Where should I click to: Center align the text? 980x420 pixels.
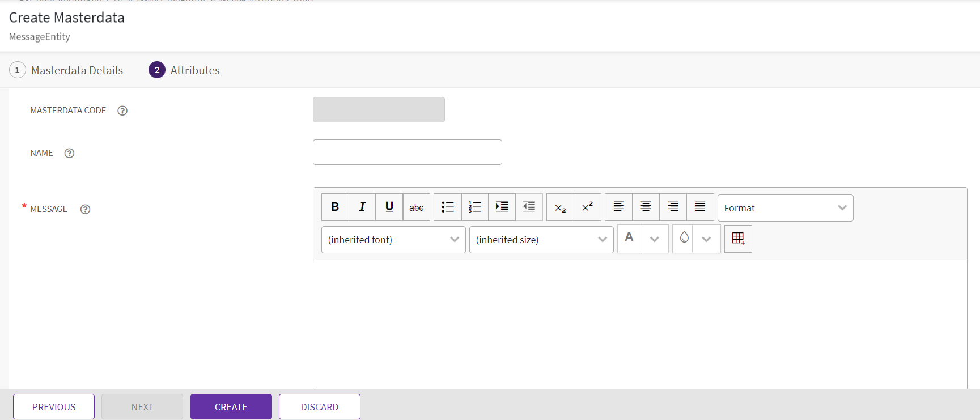point(646,207)
